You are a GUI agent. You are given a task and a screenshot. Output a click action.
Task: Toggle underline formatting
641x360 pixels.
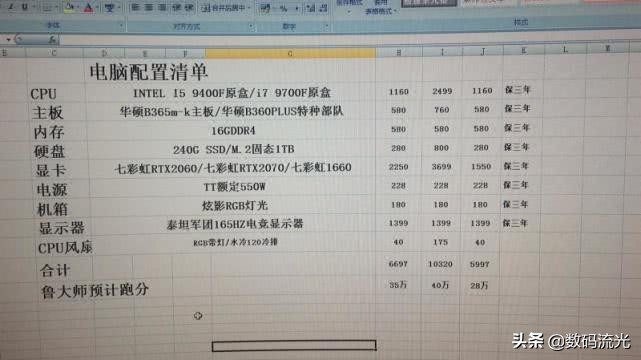[25, 7]
